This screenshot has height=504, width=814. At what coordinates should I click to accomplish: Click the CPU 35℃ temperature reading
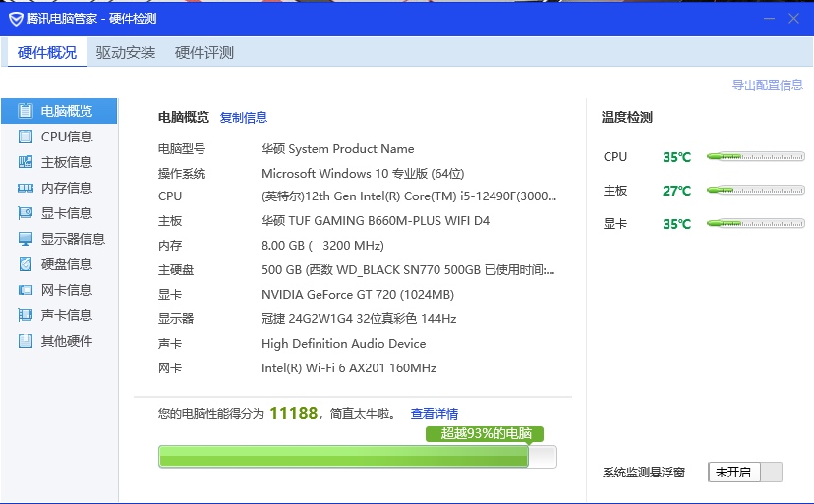pyautogui.click(x=677, y=157)
